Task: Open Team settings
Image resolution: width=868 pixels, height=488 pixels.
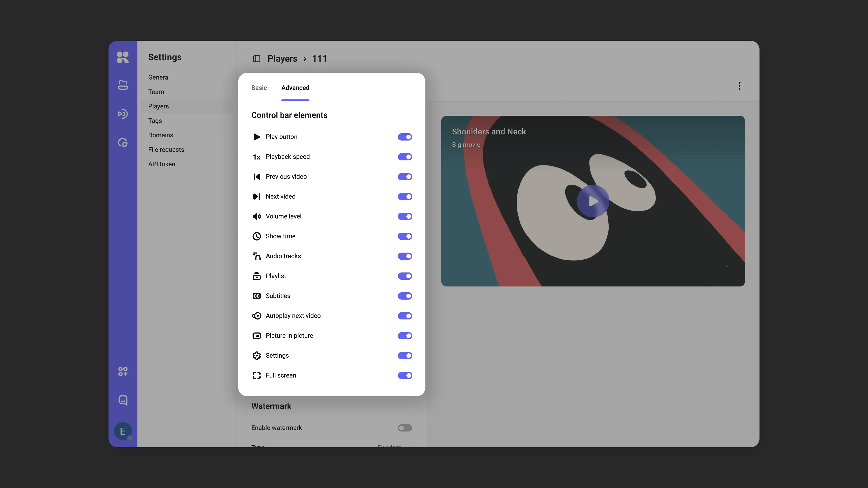Action: click(x=156, y=91)
